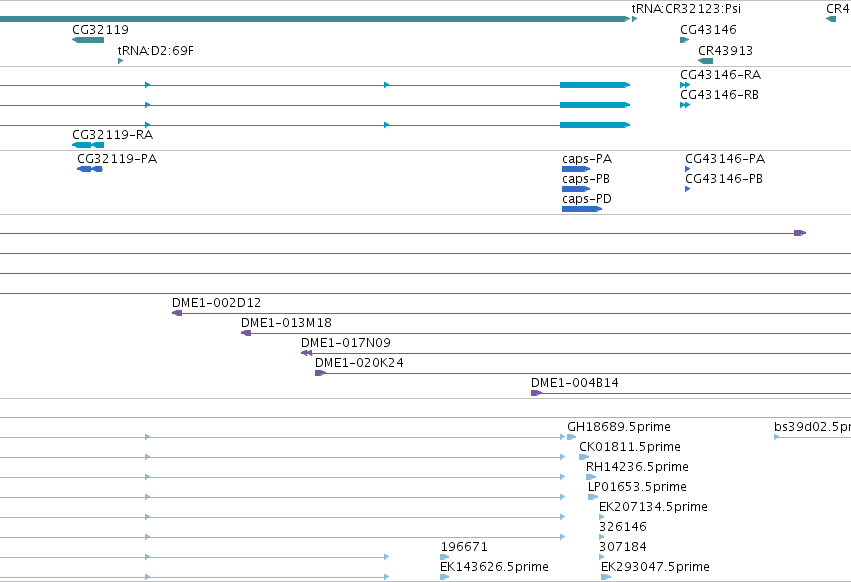The width and height of the screenshot is (851, 582).
Task: Click the caps-PD protein label
Action: pyautogui.click(x=587, y=199)
